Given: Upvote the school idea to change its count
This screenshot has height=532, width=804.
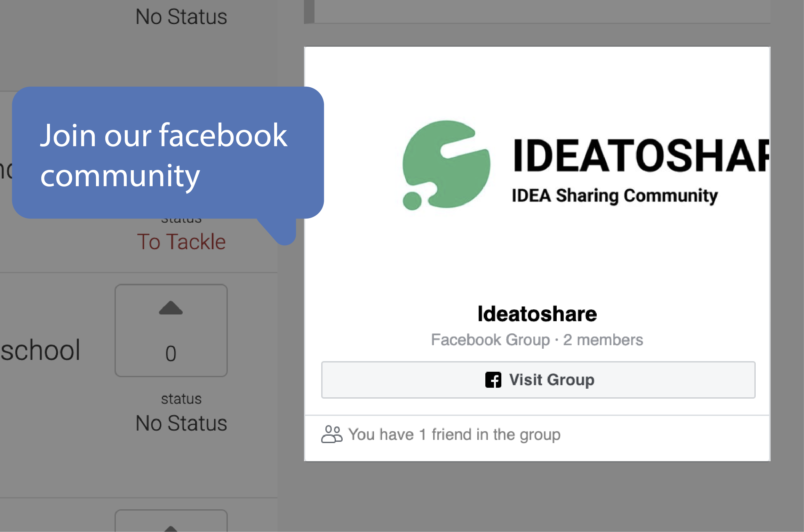Looking at the screenshot, I should (171, 307).
